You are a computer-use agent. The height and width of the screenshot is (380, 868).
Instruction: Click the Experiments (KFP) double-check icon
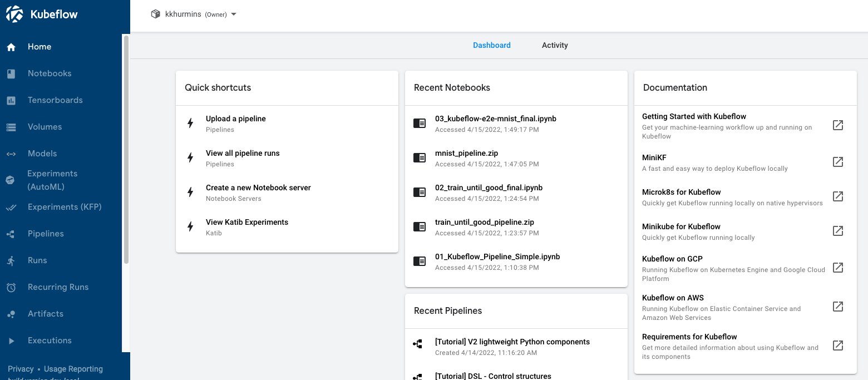11,208
